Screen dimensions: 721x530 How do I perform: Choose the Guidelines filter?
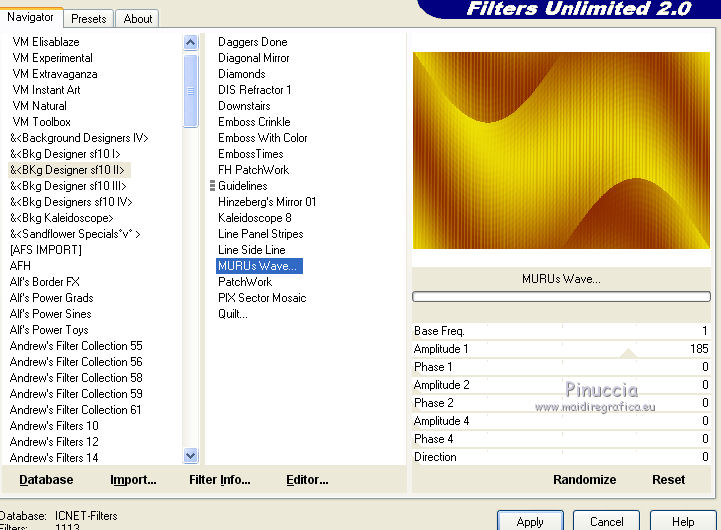(x=243, y=186)
